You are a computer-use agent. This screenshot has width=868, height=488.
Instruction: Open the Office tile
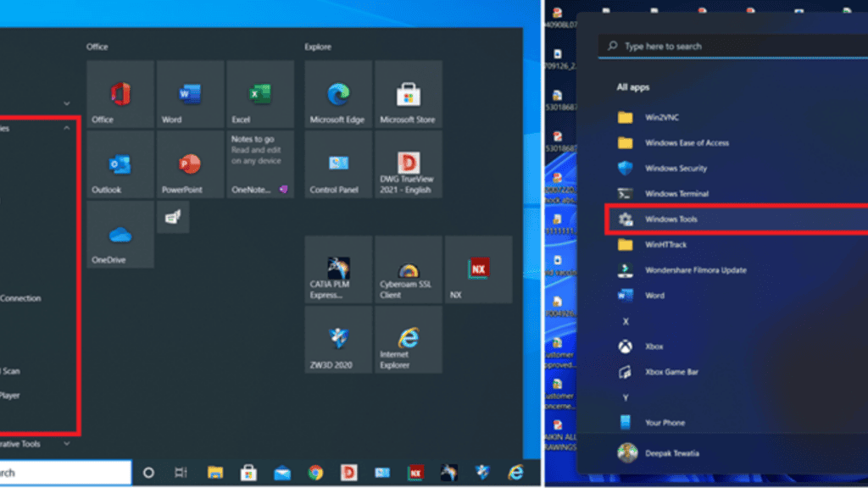(x=120, y=94)
